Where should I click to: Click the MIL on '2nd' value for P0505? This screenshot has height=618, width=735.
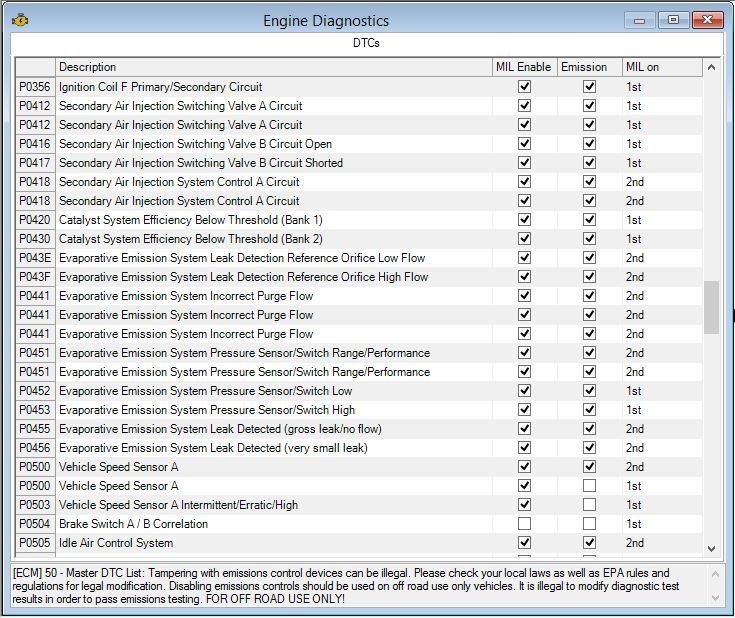pos(635,543)
